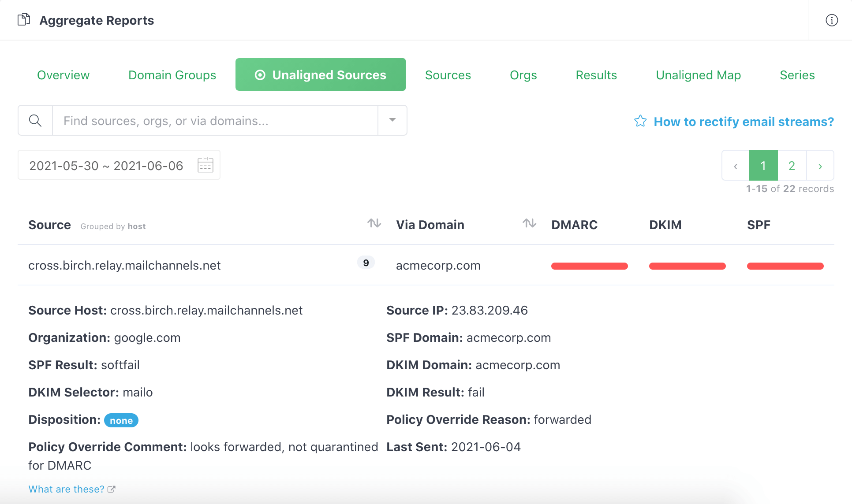Click the Sources tab
The width and height of the screenshot is (852, 504).
pyautogui.click(x=448, y=74)
